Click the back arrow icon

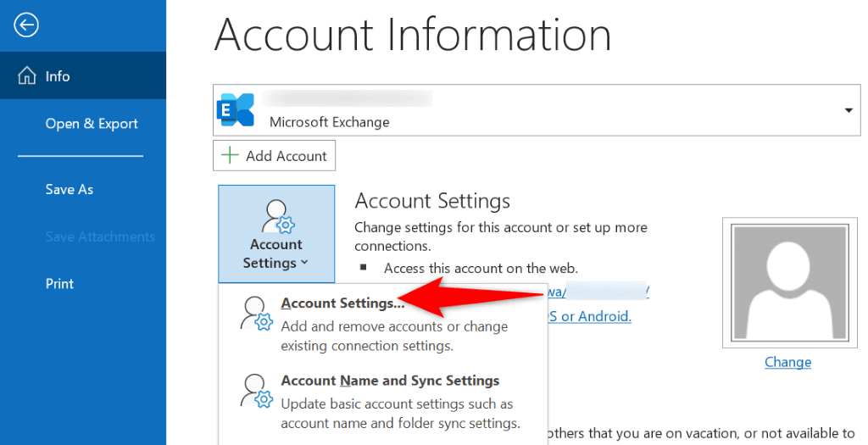26,26
